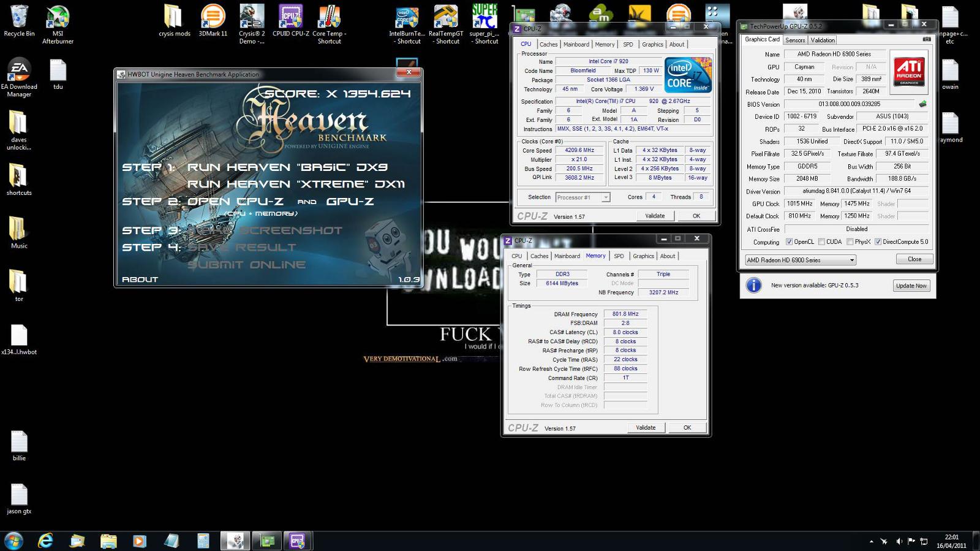
Task: Open EA Download Manager icon
Action: tap(19, 78)
